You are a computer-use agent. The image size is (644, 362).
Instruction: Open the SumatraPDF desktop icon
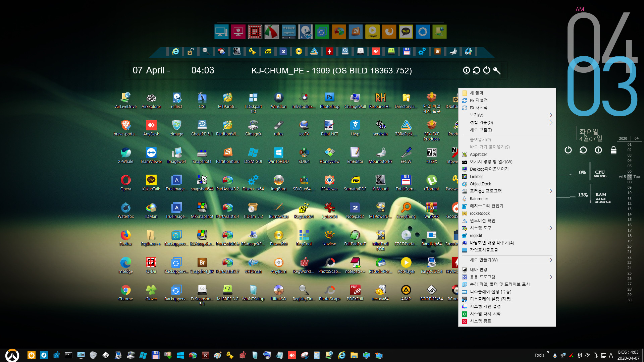[355, 183]
